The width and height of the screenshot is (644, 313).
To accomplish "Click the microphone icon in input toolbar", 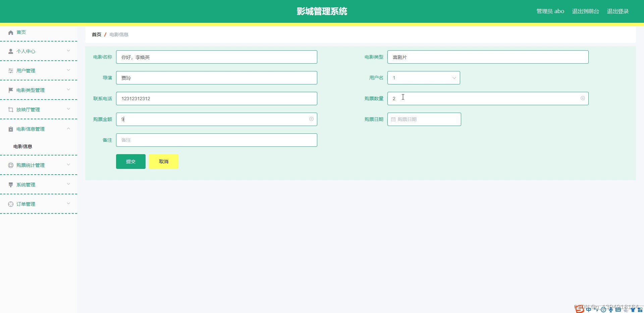I will [x=611, y=310].
